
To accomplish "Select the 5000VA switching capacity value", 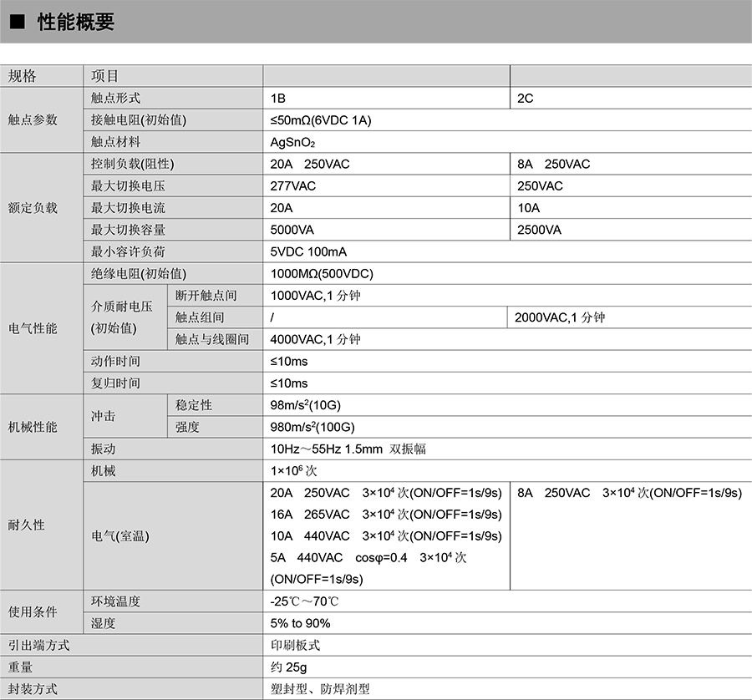I will click(x=292, y=230).
